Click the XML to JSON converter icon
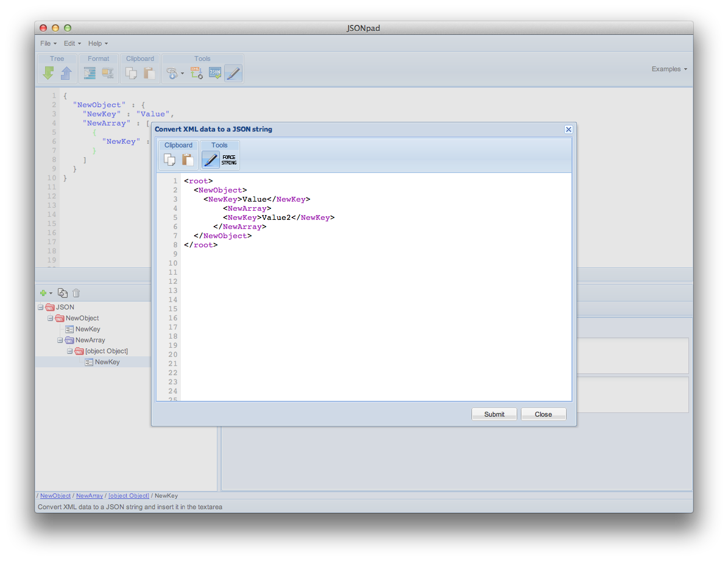728x561 pixels. pyautogui.click(x=196, y=73)
